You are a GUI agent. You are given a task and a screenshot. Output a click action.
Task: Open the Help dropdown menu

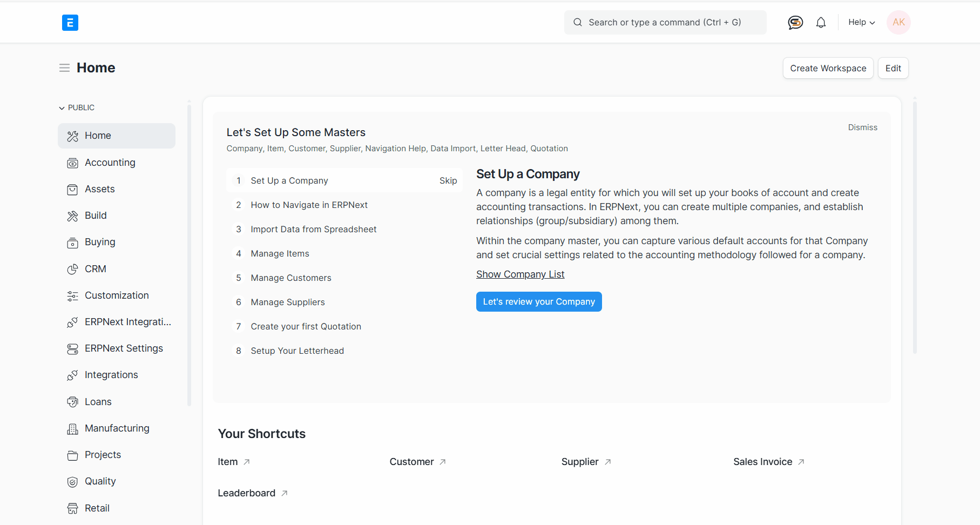click(861, 23)
